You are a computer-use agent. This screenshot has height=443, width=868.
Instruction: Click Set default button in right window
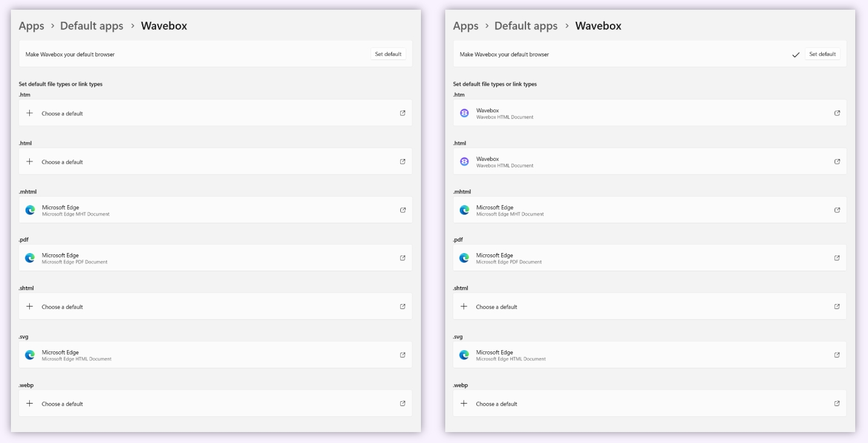(822, 54)
